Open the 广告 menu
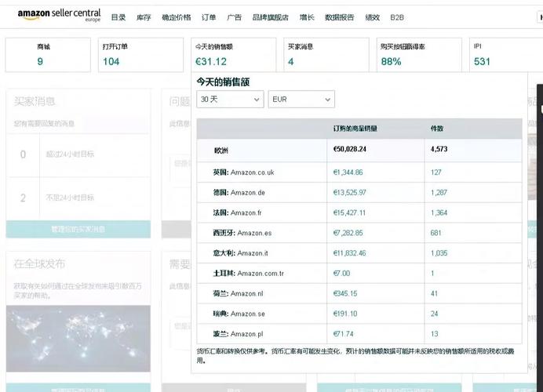Viewport: 543px width, 392px height. (235, 17)
